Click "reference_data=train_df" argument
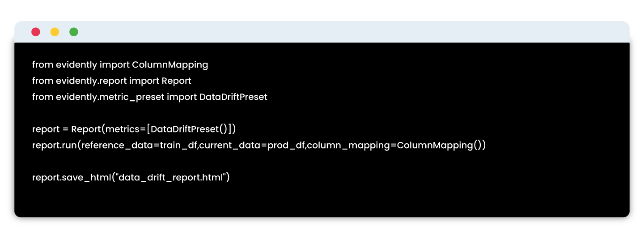The height and width of the screenshot is (235, 644). click(x=139, y=145)
